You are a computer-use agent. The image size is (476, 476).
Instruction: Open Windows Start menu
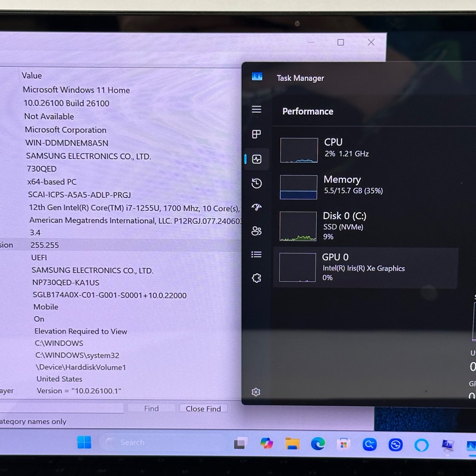click(x=84, y=442)
